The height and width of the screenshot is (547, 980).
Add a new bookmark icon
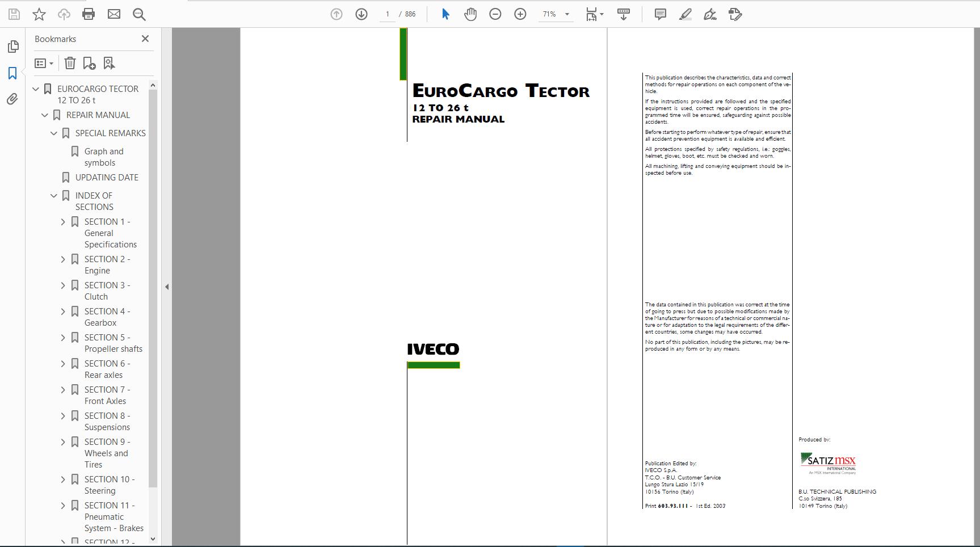90,63
